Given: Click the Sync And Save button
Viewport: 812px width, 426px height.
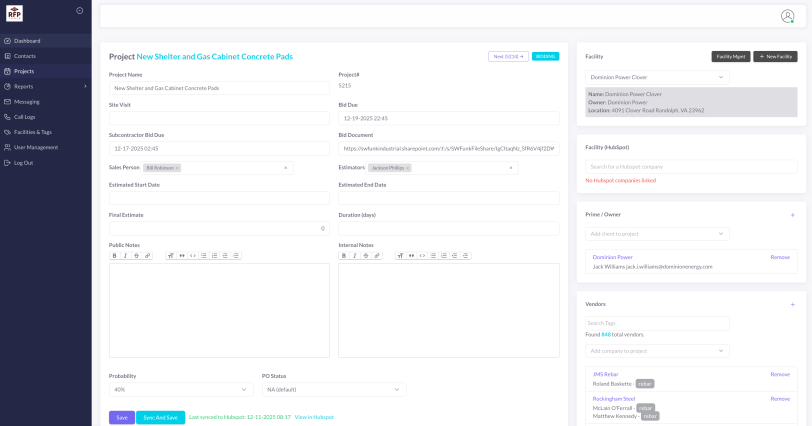Looking at the screenshot, I should 161,418.
